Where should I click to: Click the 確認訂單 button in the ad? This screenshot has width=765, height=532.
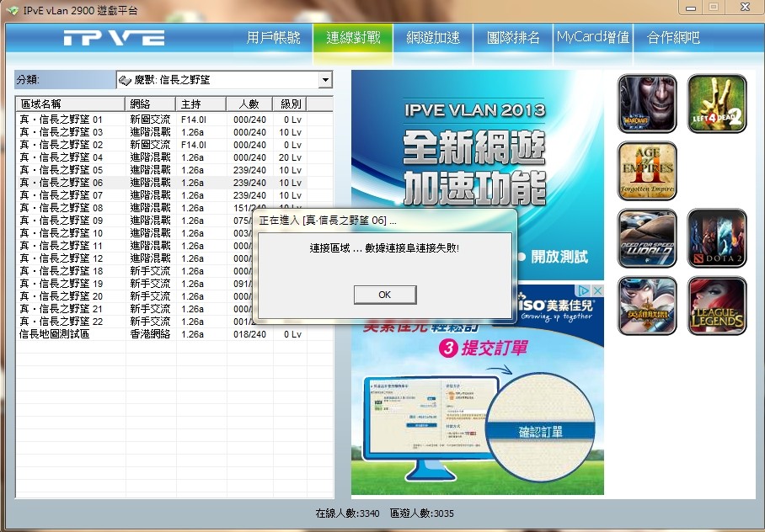[x=540, y=432]
